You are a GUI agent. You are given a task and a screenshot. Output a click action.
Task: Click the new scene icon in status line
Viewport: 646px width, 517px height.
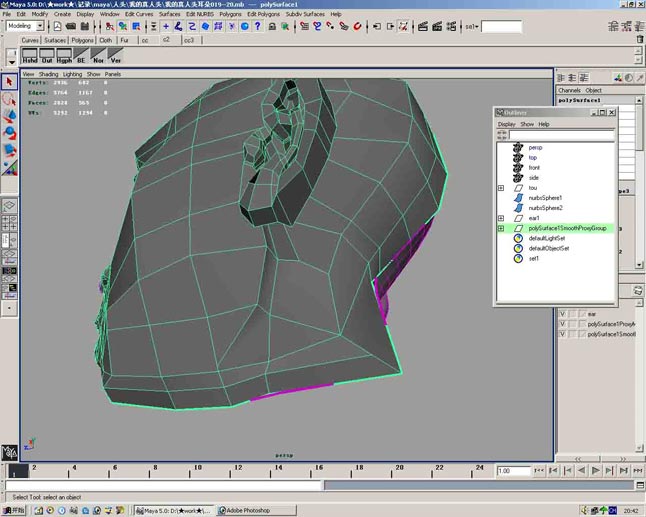57,26
